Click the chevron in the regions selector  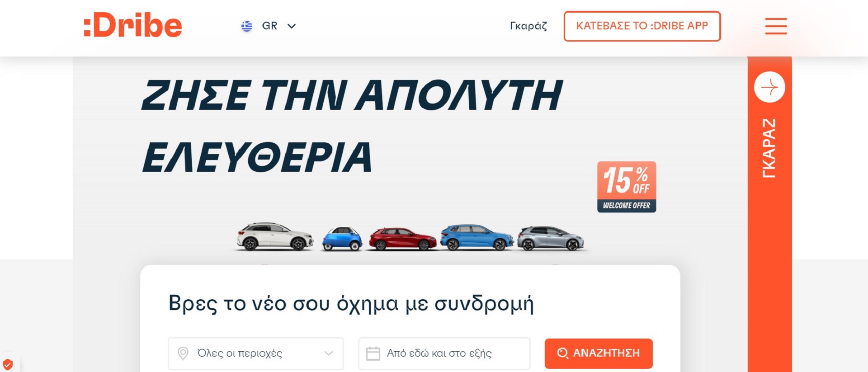point(329,353)
